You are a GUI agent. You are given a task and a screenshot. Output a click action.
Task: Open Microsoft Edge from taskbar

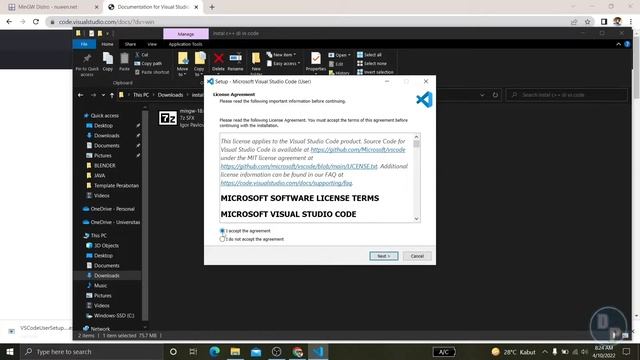[214, 351]
